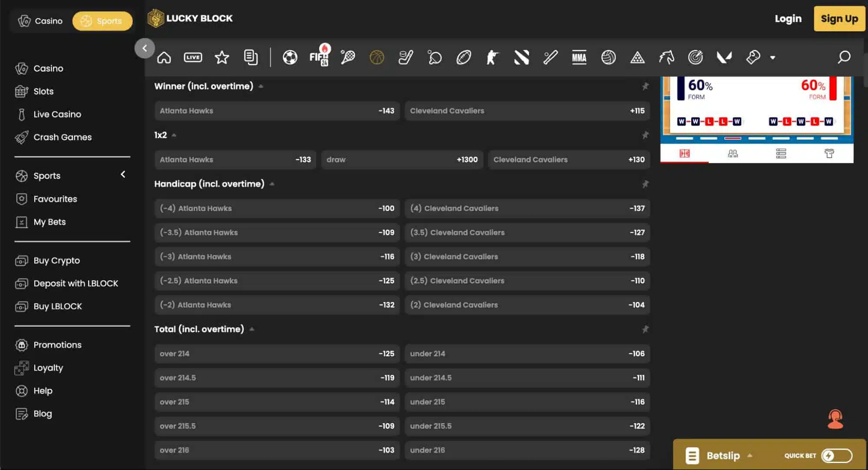
Task: Select the tennis racket sport icon
Action: (348, 57)
